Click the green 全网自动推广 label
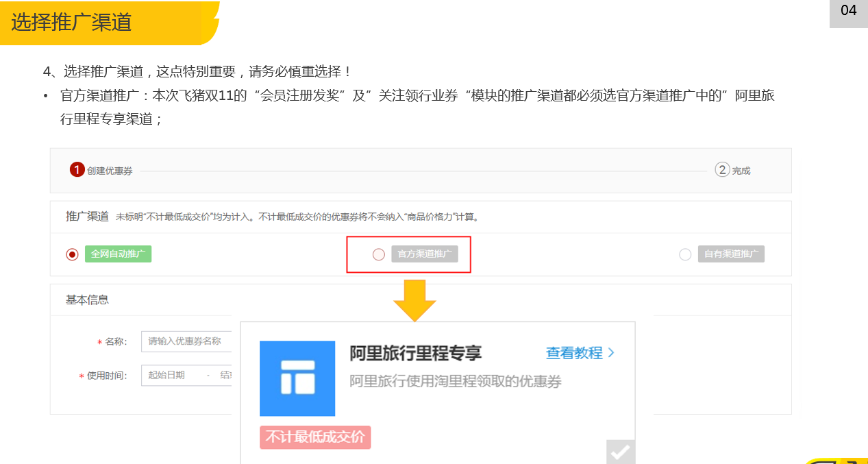The image size is (868, 464). (x=118, y=254)
